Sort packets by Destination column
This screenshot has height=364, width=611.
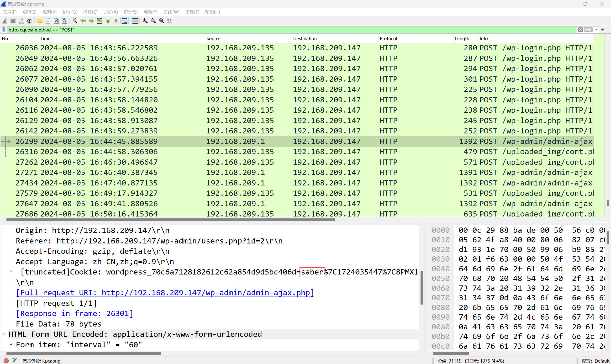(335, 38)
